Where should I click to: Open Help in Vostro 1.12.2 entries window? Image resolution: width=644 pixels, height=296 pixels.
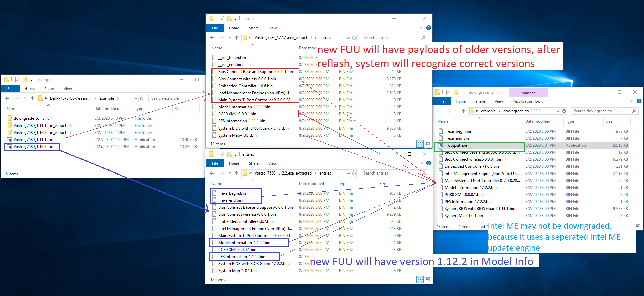(428, 163)
